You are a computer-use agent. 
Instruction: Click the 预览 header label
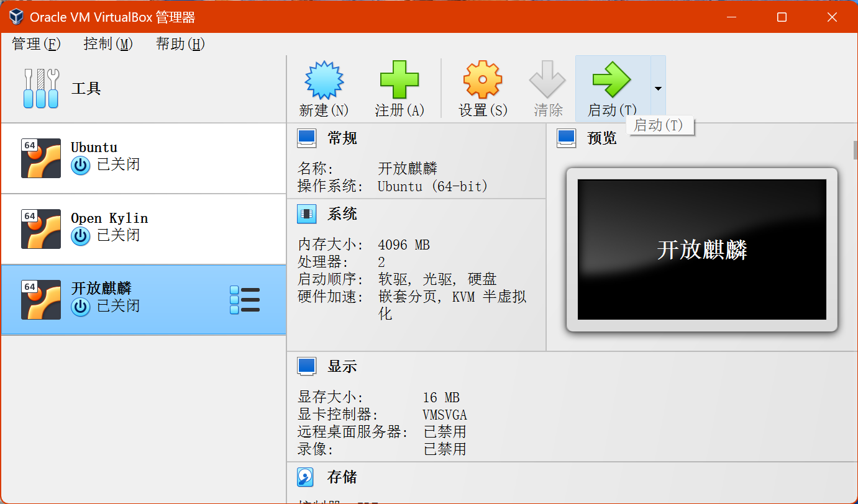point(602,138)
